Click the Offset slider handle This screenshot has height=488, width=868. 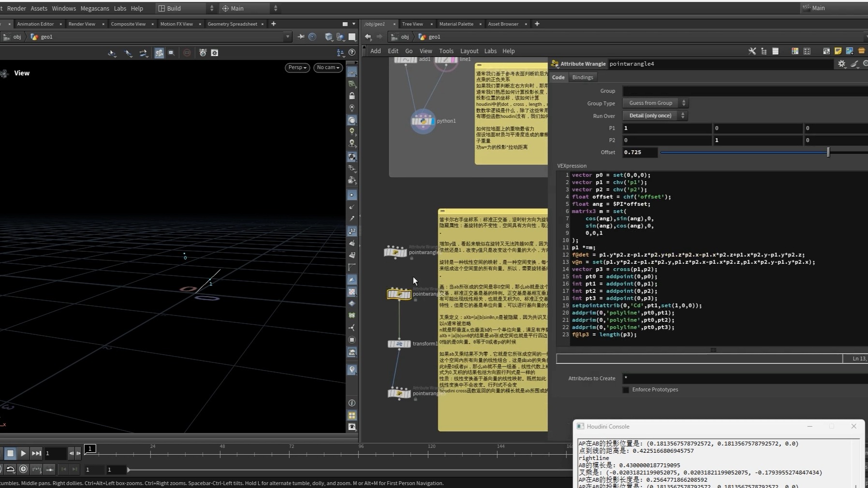(828, 152)
